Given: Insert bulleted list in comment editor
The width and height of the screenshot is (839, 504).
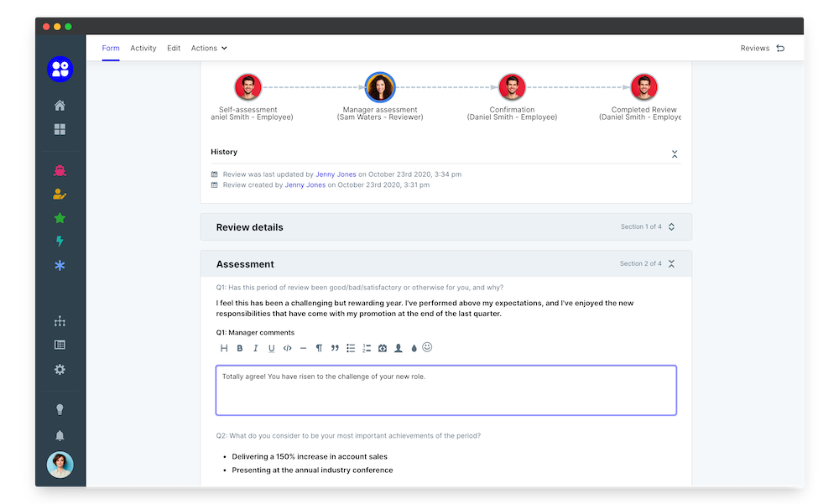Looking at the screenshot, I should click(x=351, y=348).
